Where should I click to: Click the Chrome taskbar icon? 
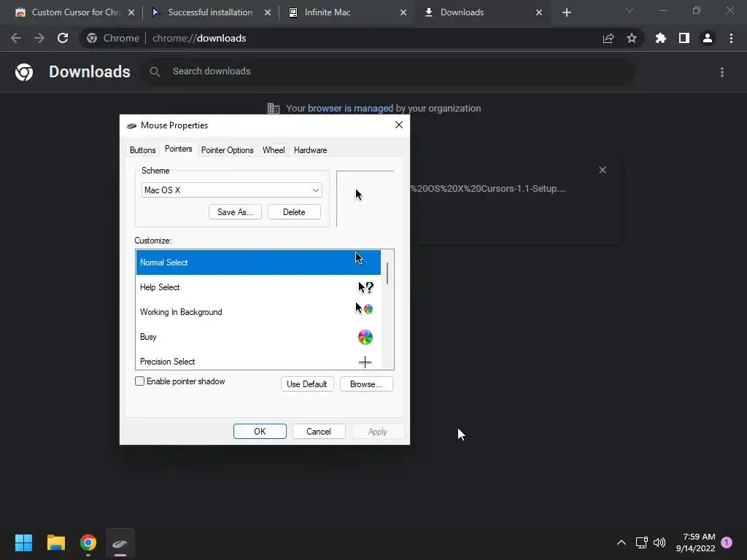tap(88, 542)
